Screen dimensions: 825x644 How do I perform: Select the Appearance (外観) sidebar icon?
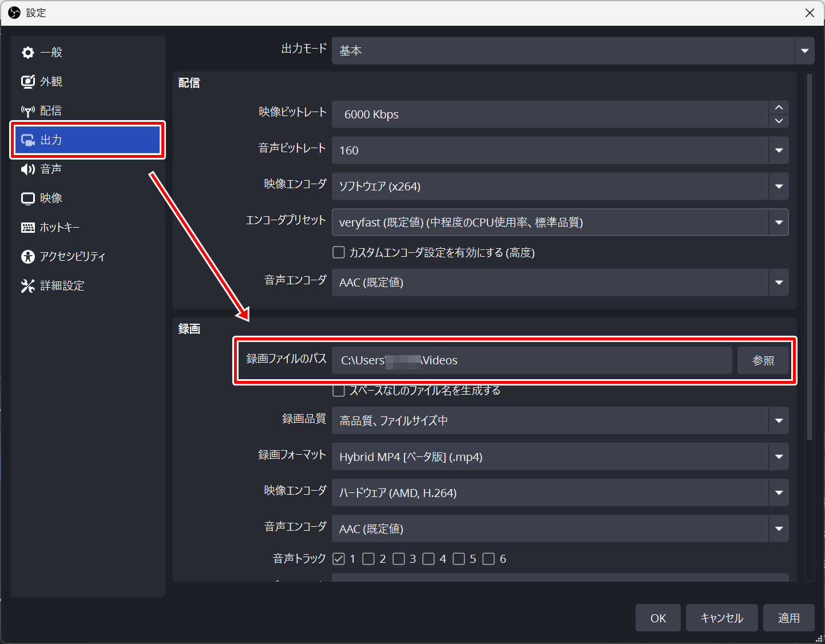[28, 82]
